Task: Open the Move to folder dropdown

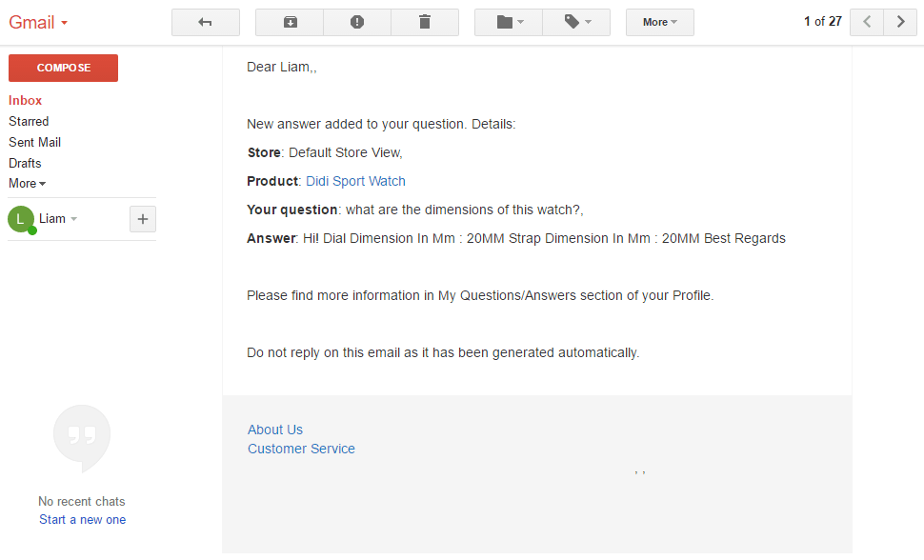Action: click(x=509, y=22)
